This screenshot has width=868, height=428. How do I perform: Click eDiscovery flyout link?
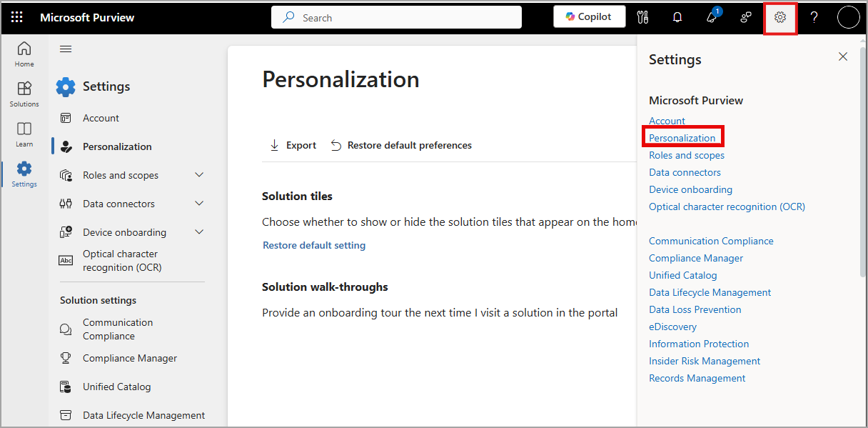pos(672,327)
